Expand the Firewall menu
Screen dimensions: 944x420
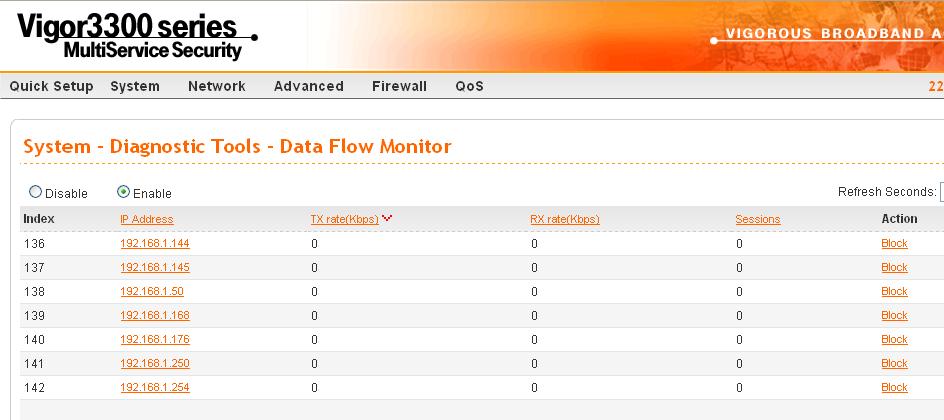pyautogui.click(x=399, y=86)
